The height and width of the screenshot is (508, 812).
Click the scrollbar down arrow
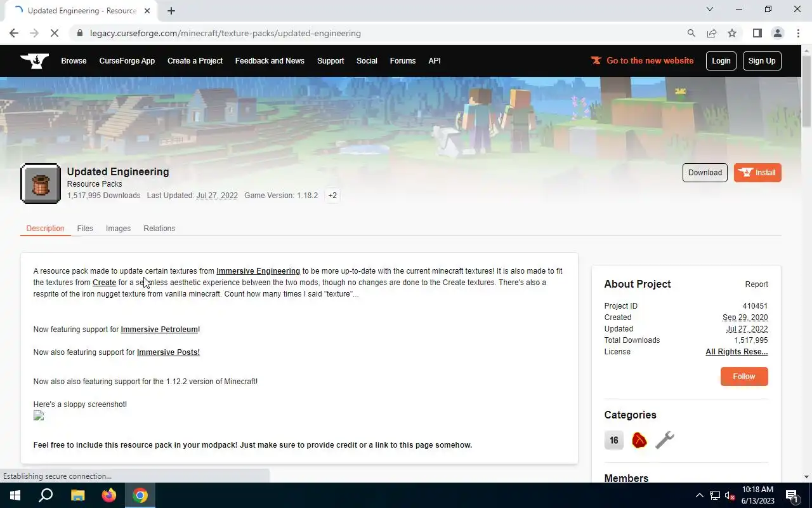(x=806, y=477)
